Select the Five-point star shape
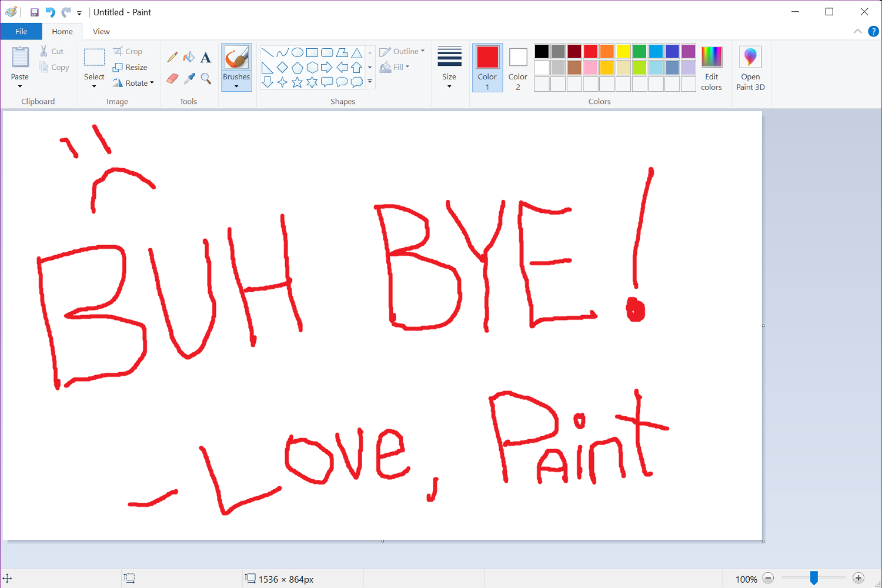This screenshot has width=882, height=588. 298,82
